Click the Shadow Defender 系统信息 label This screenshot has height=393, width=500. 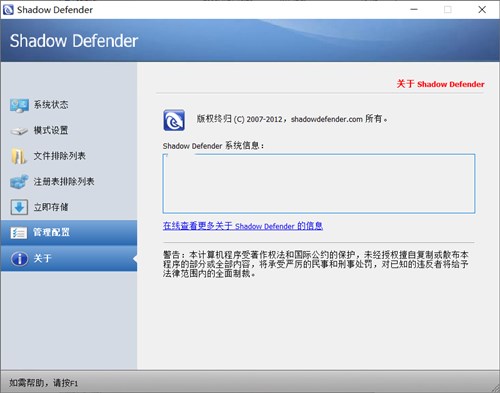click(213, 146)
